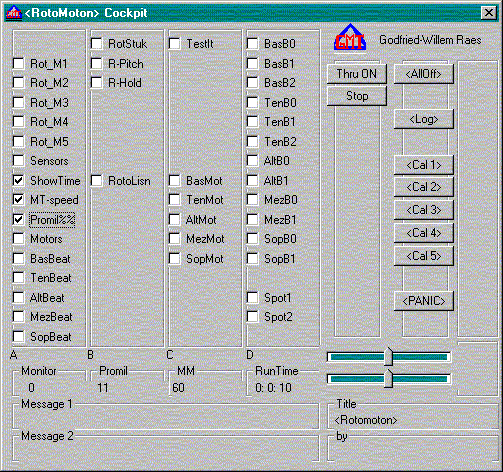Screen dimensions: 503x472
Task: Click the upper horizontal slider thumb
Action: tap(388, 356)
